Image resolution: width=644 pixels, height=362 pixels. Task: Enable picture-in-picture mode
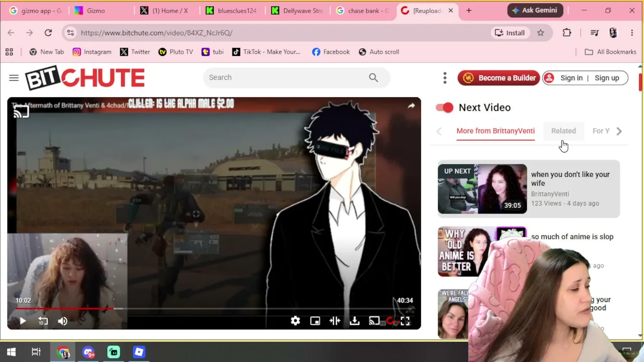(x=315, y=321)
